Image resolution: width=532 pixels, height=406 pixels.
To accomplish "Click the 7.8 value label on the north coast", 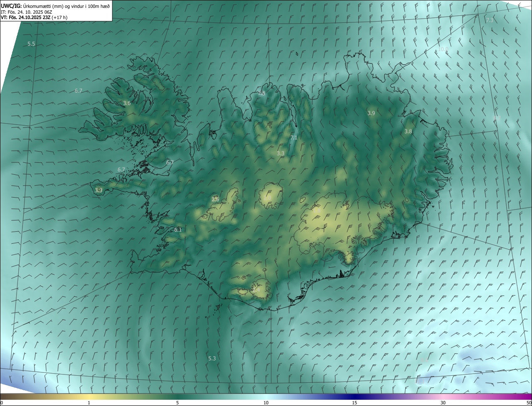I will point(262,93).
